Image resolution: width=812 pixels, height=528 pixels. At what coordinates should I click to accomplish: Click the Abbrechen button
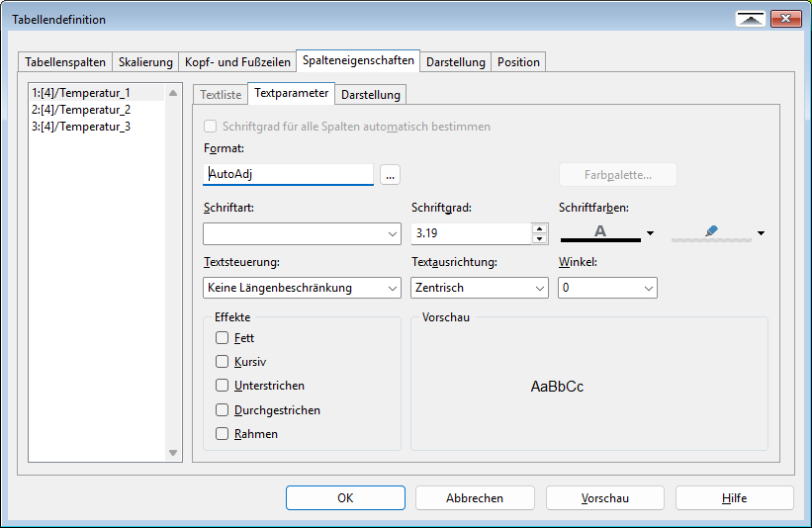[x=475, y=498]
